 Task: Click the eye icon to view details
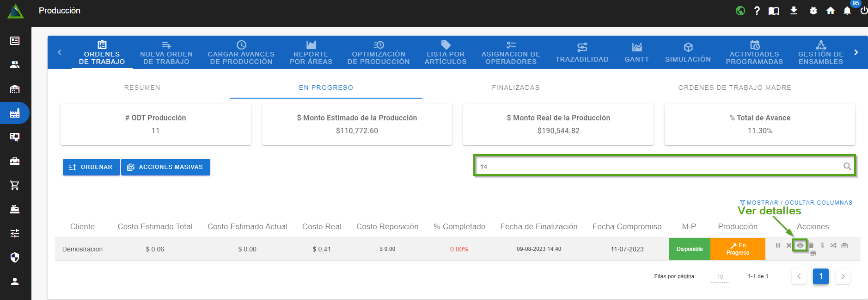(800, 245)
